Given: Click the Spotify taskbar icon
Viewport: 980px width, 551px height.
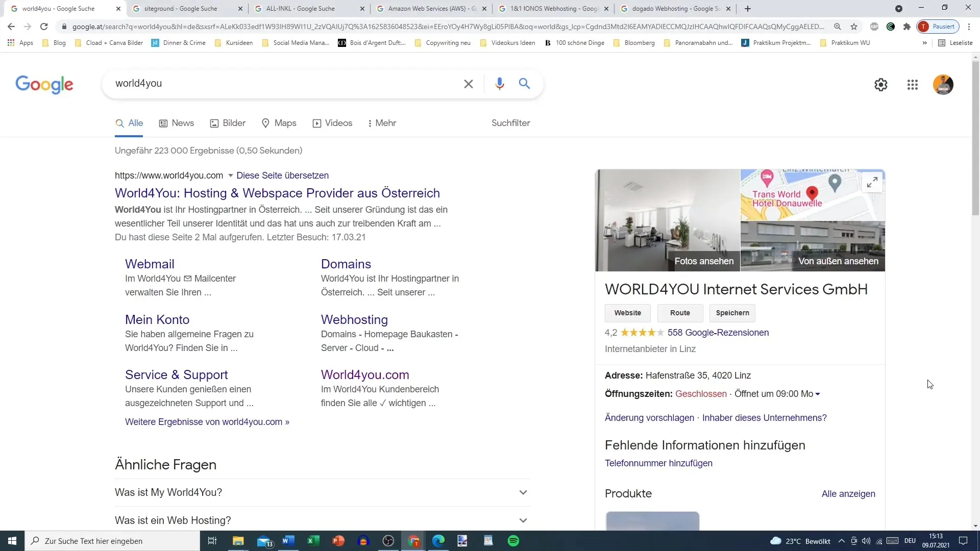Looking at the screenshot, I should tap(513, 541).
